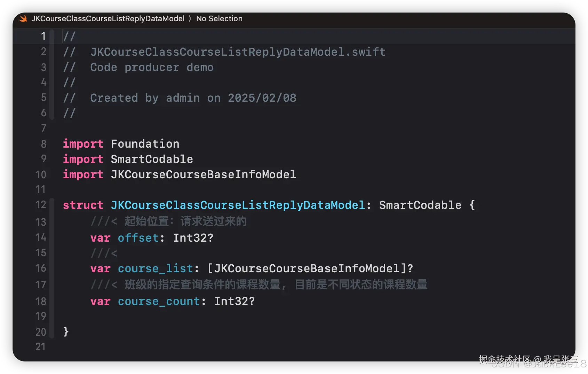Screen dimensions: 588x374
Task: Fold the header comment block using the ribbon
Action: coord(52,75)
